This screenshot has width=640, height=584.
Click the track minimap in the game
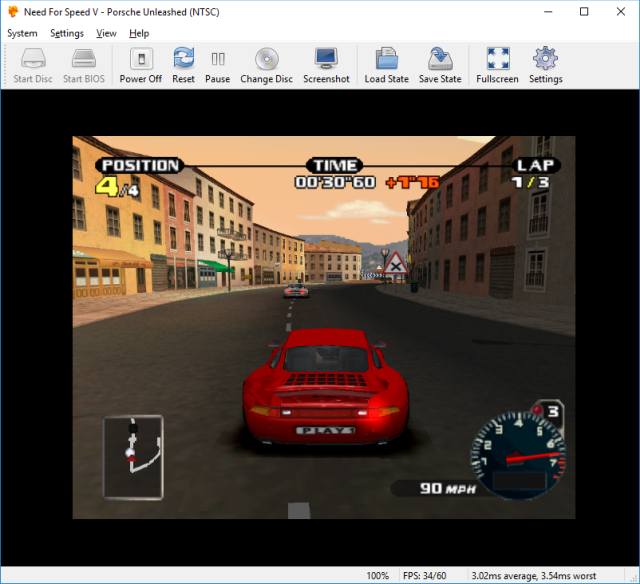click(x=134, y=457)
